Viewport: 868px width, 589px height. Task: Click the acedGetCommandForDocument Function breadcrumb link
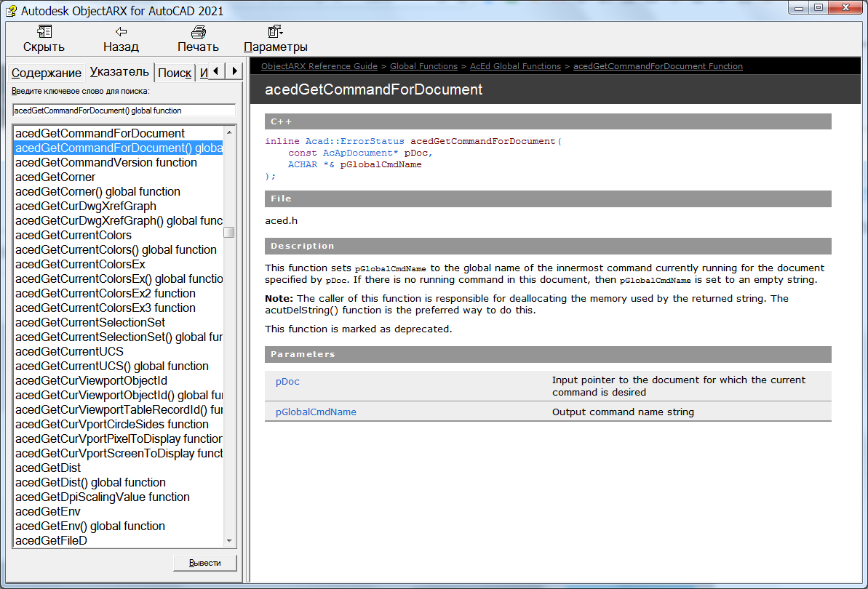tap(658, 66)
